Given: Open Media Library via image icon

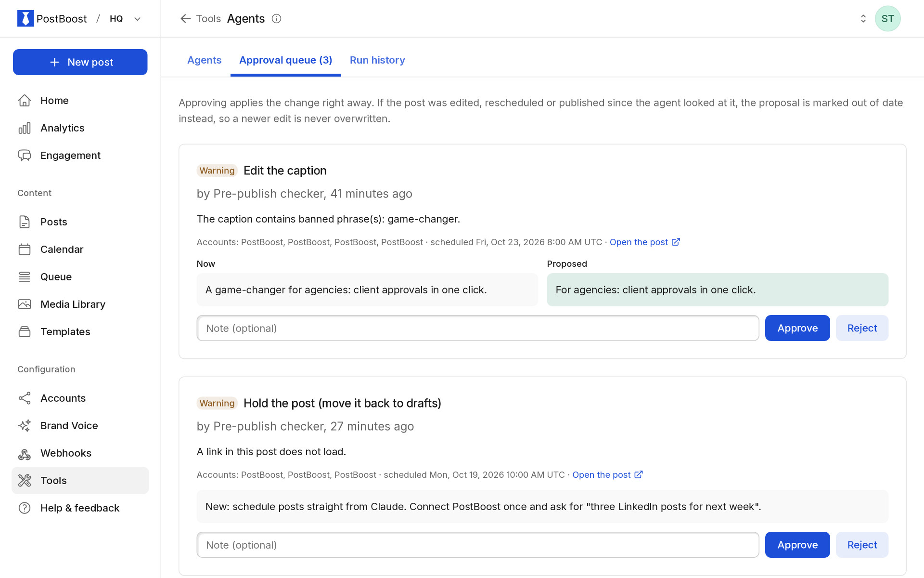Looking at the screenshot, I should tap(25, 304).
